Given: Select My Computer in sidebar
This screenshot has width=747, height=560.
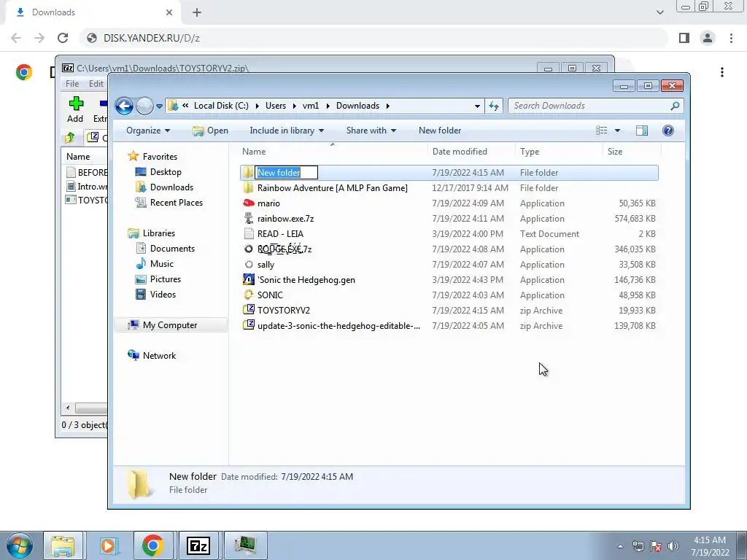Looking at the screenshot, I should point(169,324).
